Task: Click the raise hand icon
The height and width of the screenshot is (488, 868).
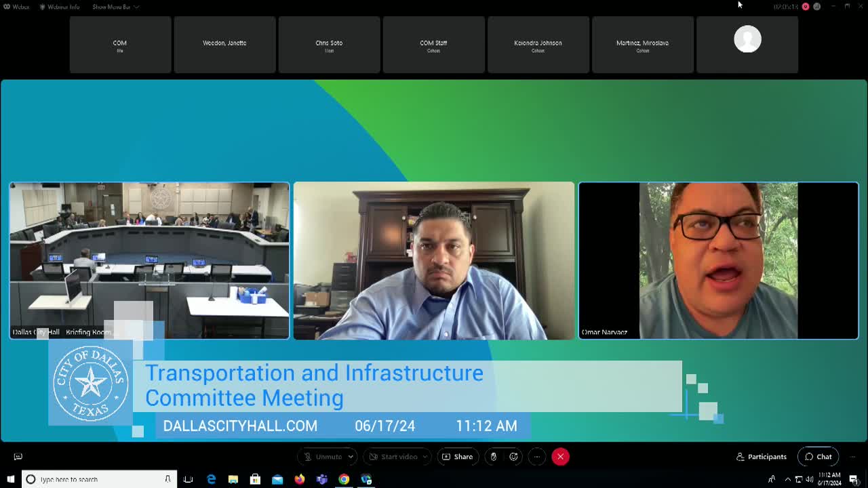Action: [494, 457]
